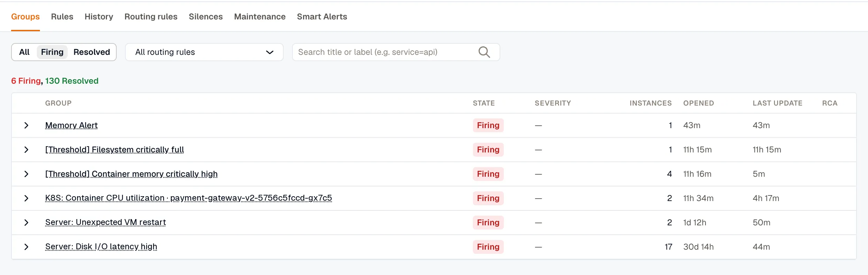Click the 6 Firing count text
Screen dimensions: 868x275
(x=26, y=81)
